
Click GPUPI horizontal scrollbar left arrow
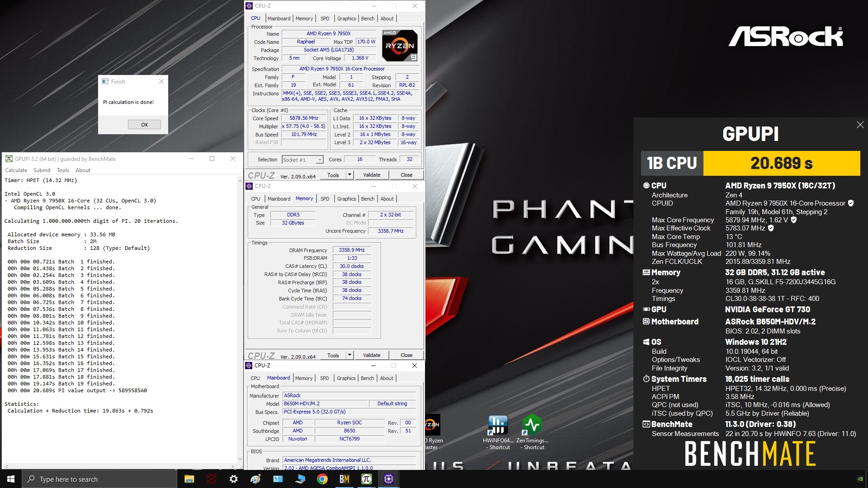coord(6,466)
